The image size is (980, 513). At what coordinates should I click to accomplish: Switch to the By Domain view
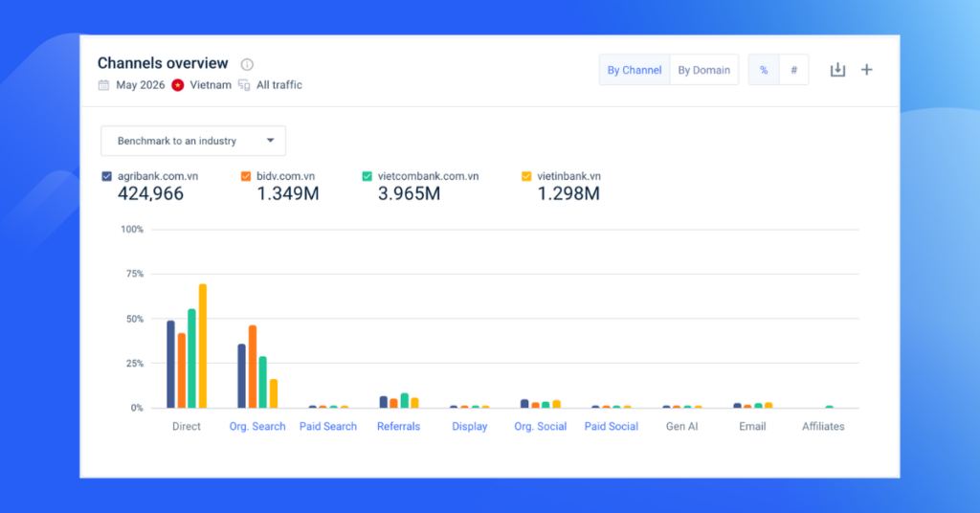click(703, 70)
